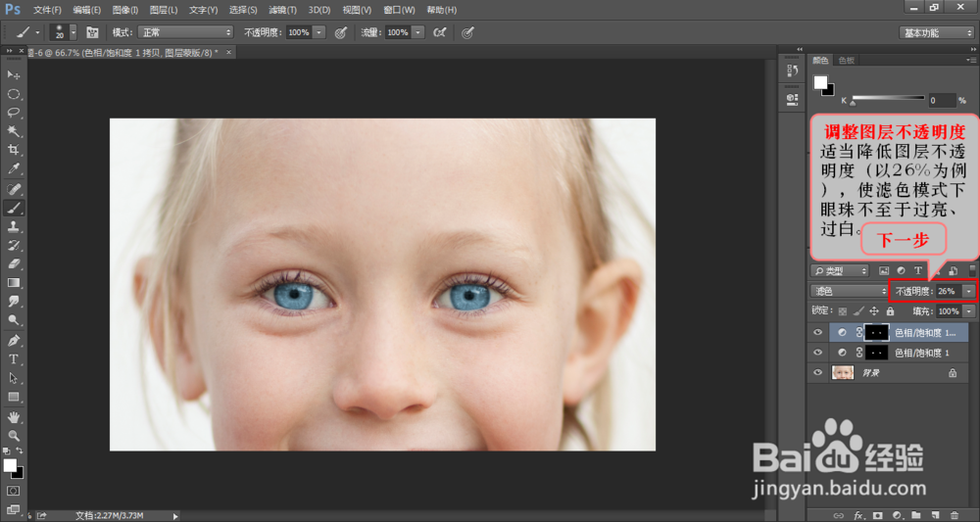This screenshot has width=980, height=522.
Task: Select the Path Selection tool
Action: tap(13, 378)
